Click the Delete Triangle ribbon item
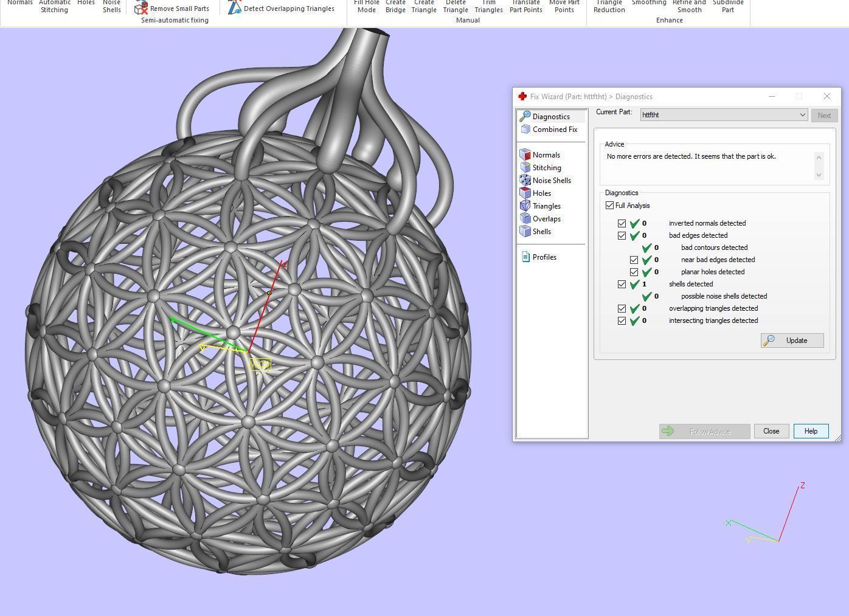The height and width of the screenshot is (616, 849). click(456, 6)
